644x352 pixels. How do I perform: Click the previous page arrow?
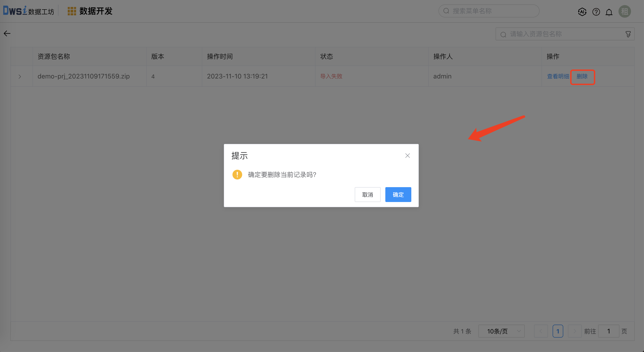point(541,331)
